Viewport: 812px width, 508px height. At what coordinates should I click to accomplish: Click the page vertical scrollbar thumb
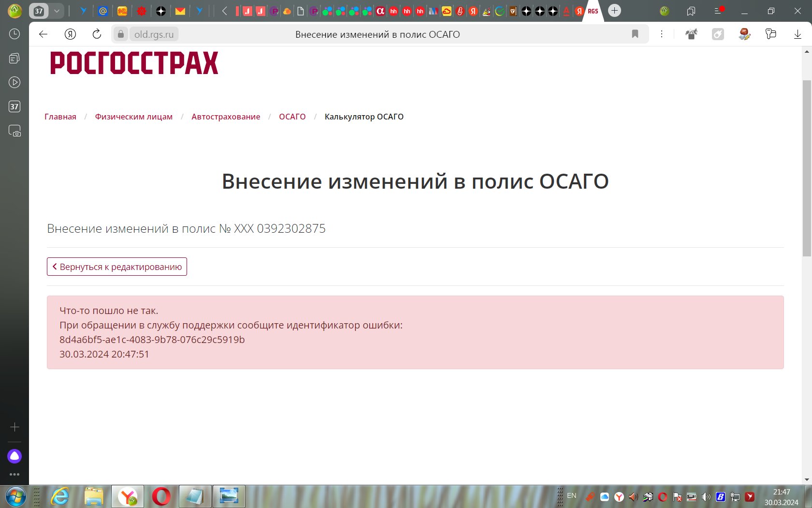(x=807, y=168)
